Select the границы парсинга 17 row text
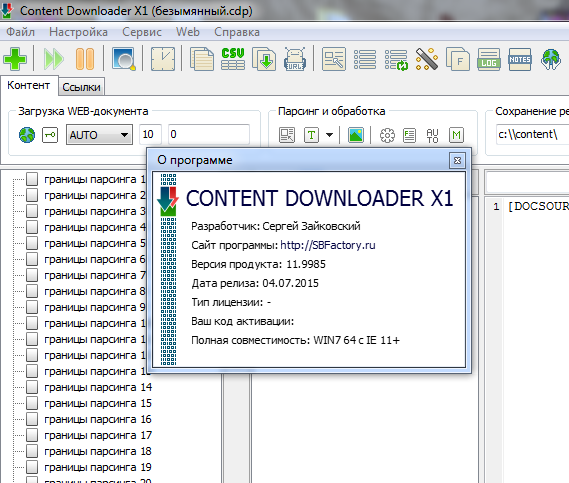This screenshot has width=569, height=483. (x=98, y=435)
